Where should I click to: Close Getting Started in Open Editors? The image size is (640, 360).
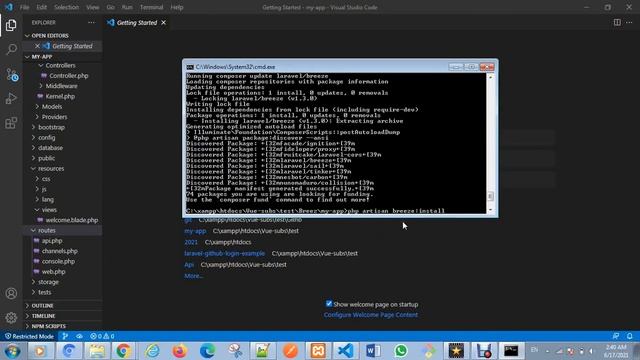click(37, 46)
